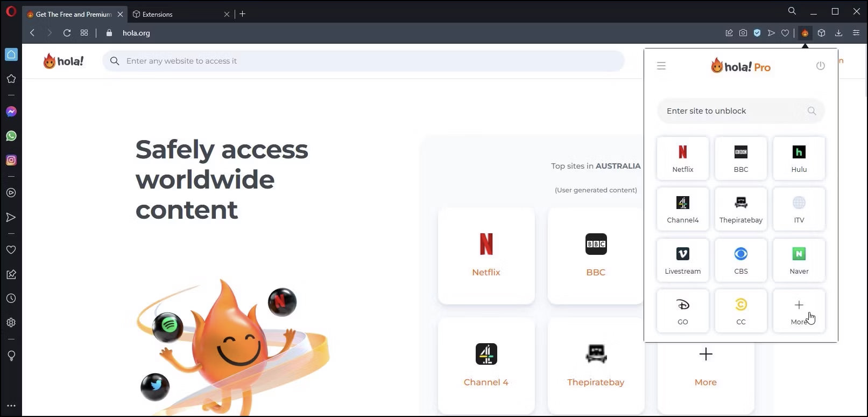Click the share page icon in address bar

click(x=729, y=33)
